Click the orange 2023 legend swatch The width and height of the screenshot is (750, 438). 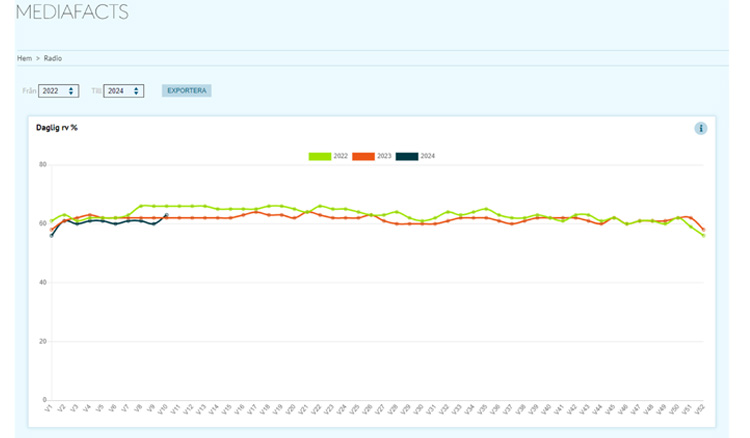(x=362, y=156)
